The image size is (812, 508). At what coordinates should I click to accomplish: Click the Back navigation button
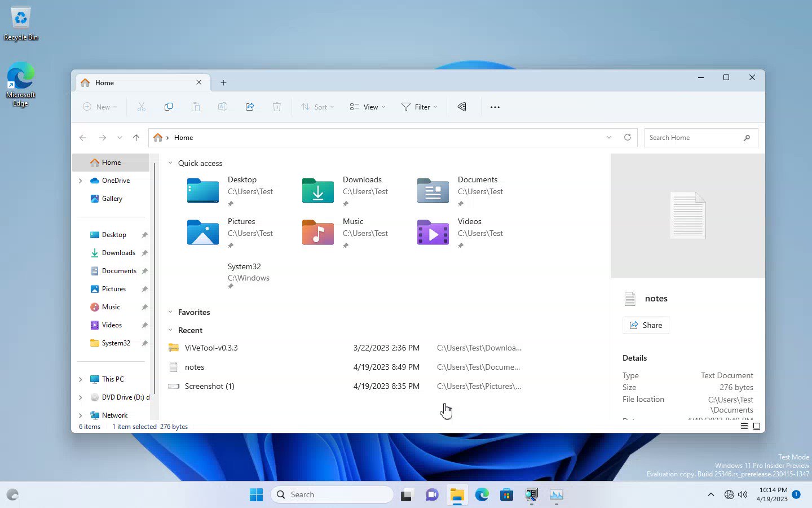click(x=83, y=137)
